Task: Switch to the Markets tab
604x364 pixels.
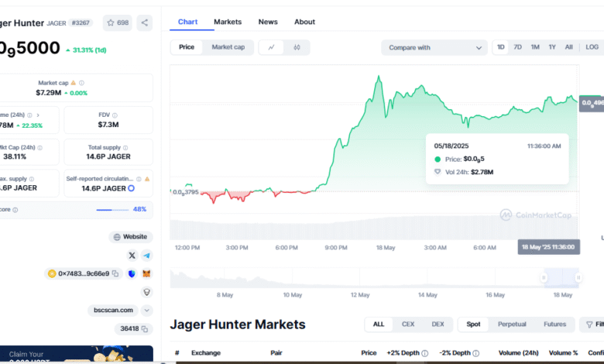Action: 228,22
